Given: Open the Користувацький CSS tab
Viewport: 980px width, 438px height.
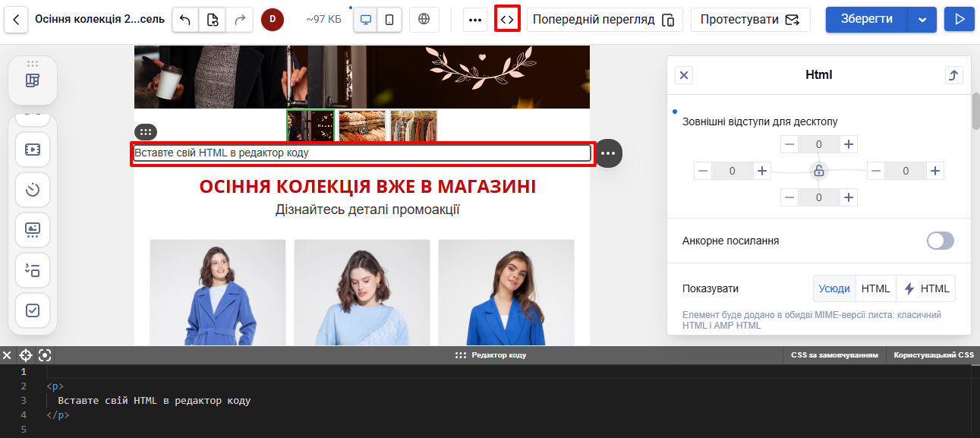Looking at the screenshot, I should (934, 354).
